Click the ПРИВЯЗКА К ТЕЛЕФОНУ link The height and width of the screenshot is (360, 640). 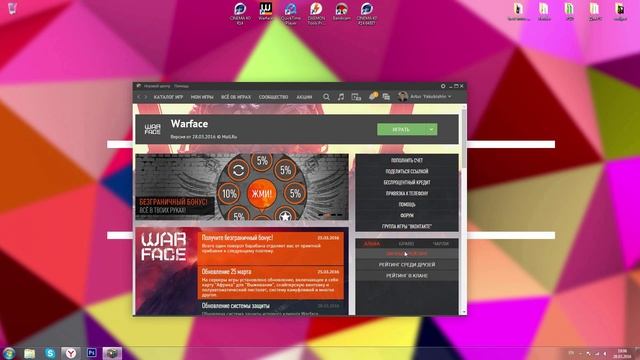click(407, 193)
